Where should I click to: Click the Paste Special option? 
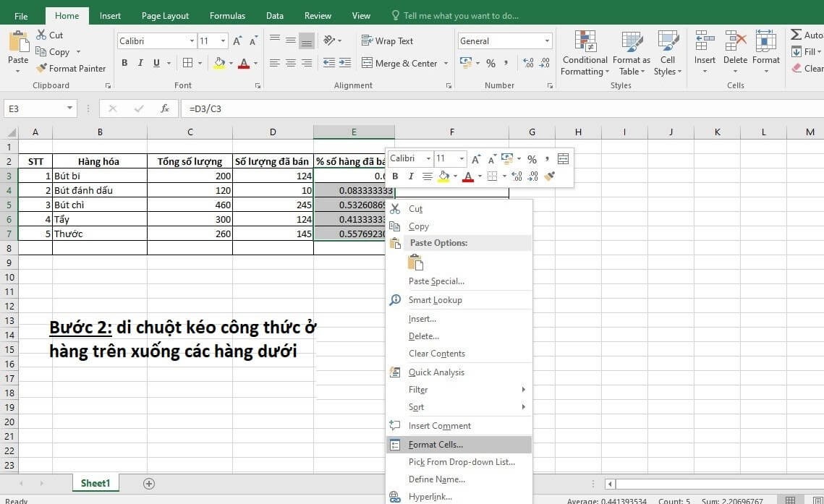(436, 281)
